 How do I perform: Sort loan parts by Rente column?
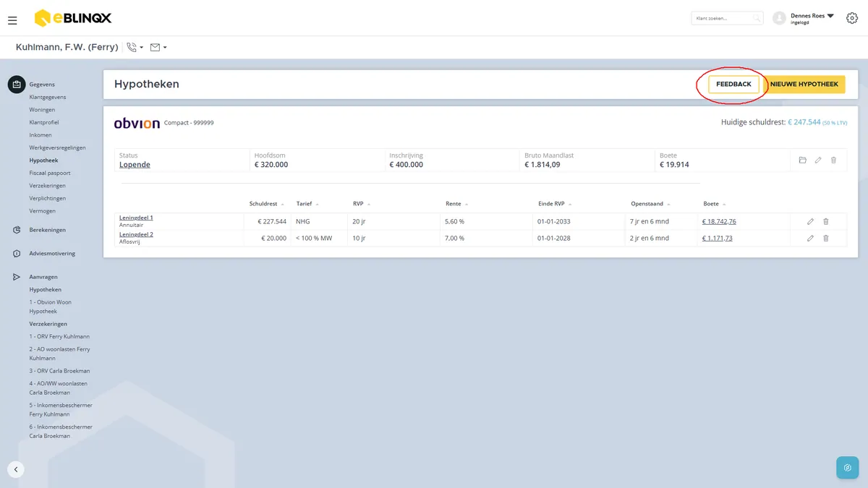tap(457, 204)
